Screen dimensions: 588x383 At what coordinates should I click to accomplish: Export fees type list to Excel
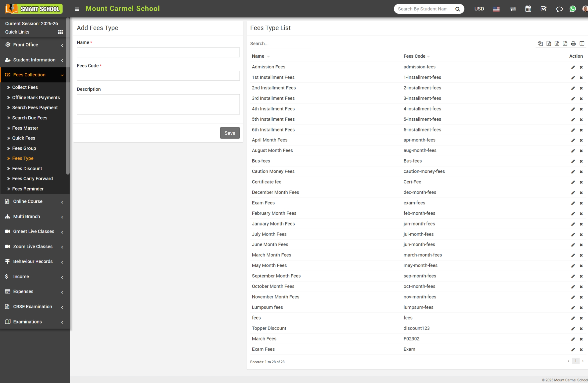[x=548, y=44]
